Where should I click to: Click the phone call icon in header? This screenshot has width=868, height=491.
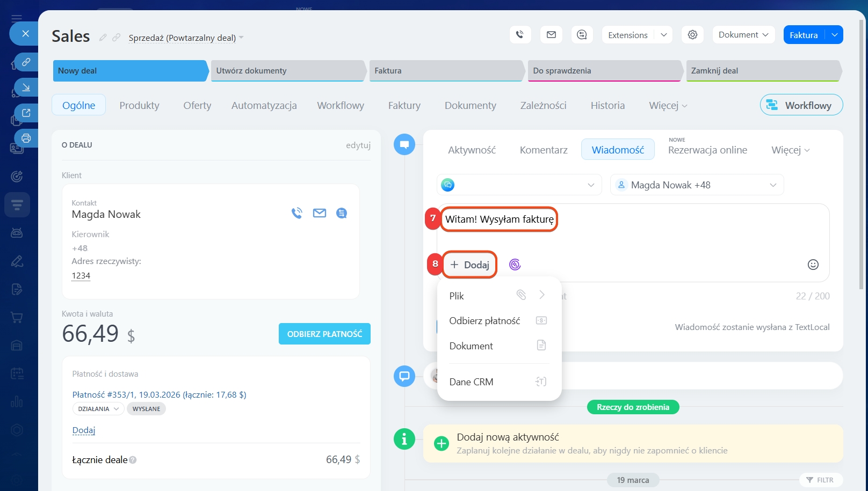click(x=519, y=35)
